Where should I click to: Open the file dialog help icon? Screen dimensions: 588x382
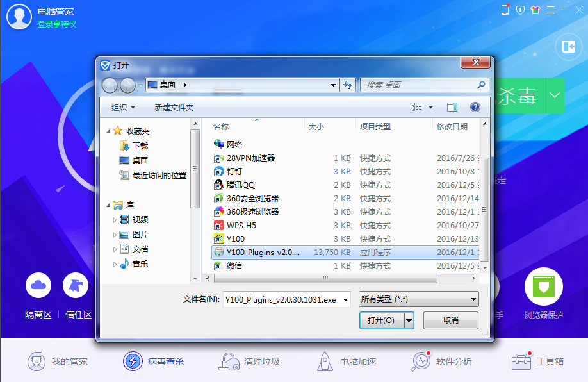[x=475, y=107]
